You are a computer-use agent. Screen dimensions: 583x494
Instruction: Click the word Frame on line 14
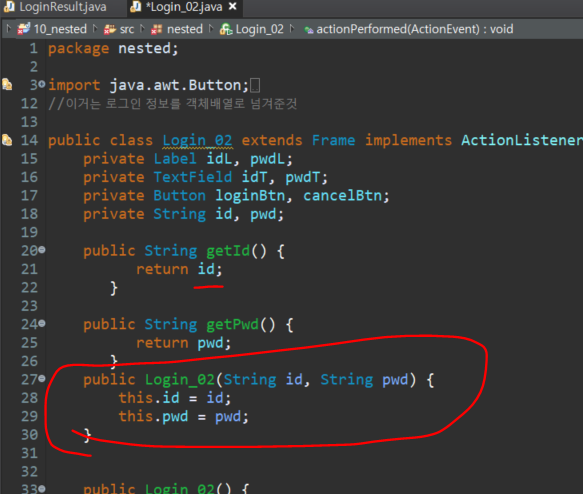click(334, 141)
